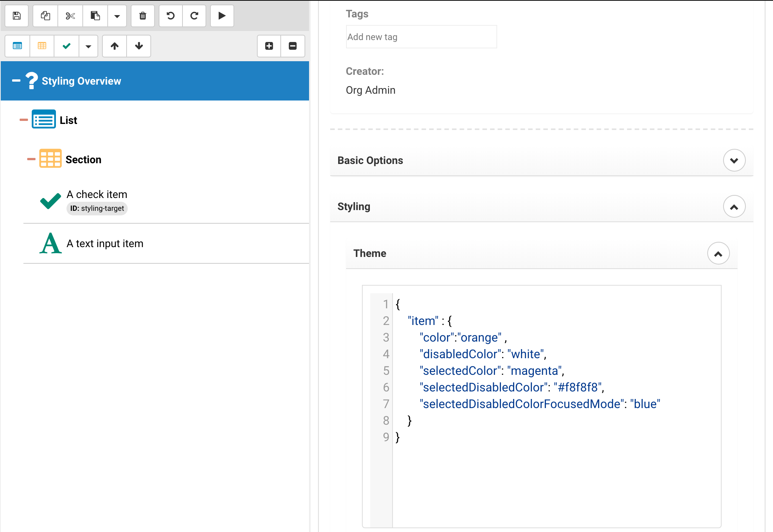Add a section with orange grid icon

(42, 46)
